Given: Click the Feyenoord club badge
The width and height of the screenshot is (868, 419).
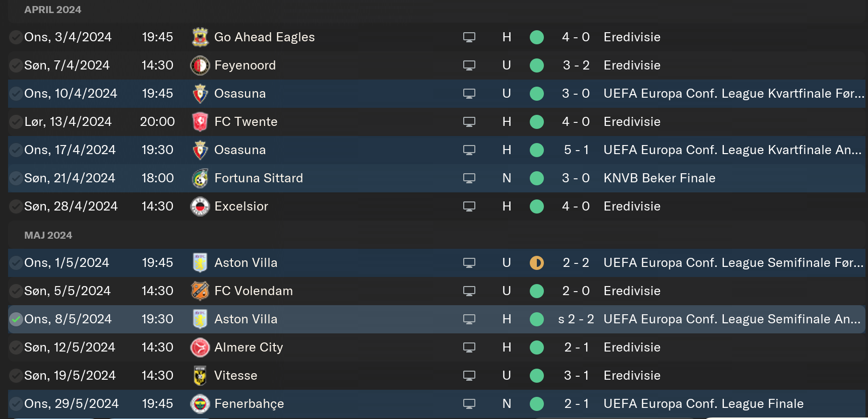Looking at the screenshot, I should pyautogui.click(x=200, y=65).
